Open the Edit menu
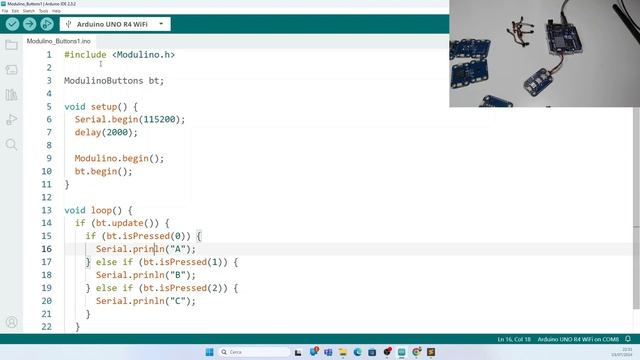 (x=15, y=11)
